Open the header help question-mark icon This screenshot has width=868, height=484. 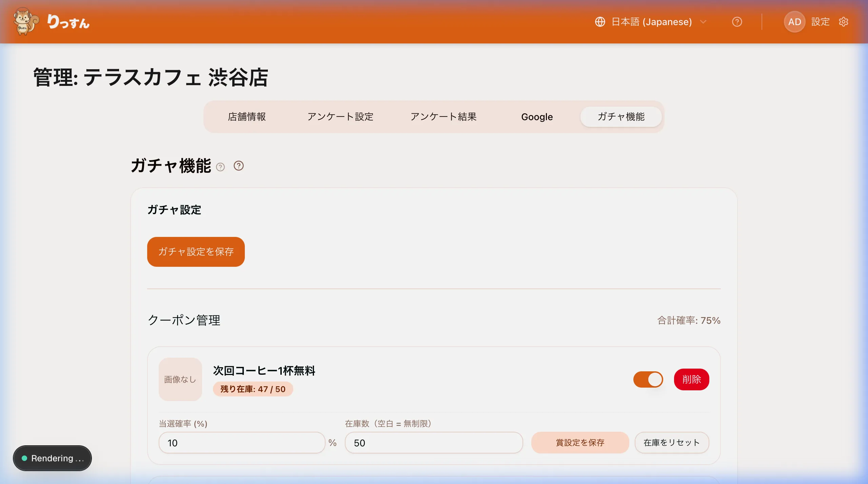tap(737, 22)
